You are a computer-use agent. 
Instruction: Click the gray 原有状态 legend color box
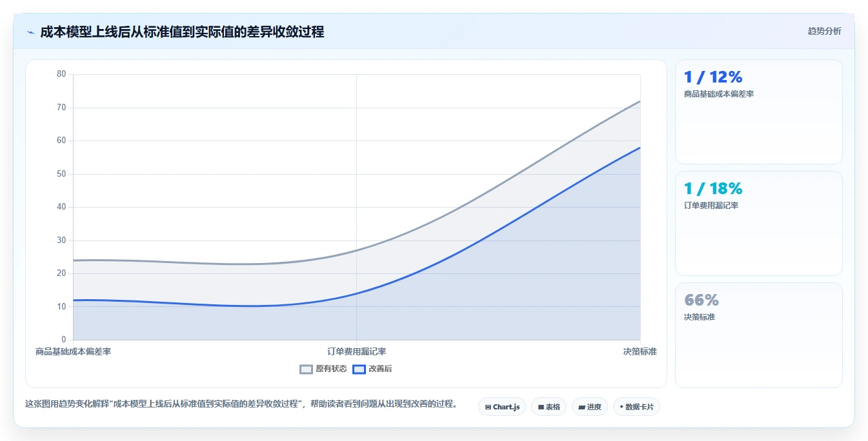pos(307,369)
